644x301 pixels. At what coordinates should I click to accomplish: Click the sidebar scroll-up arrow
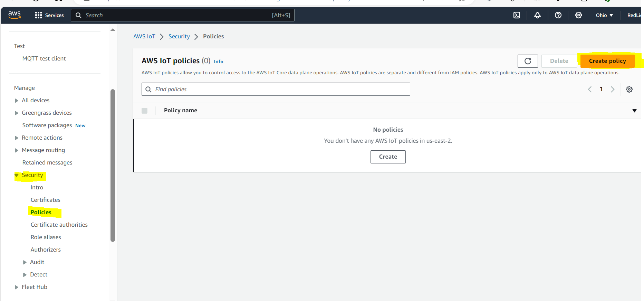pos(113,30)
